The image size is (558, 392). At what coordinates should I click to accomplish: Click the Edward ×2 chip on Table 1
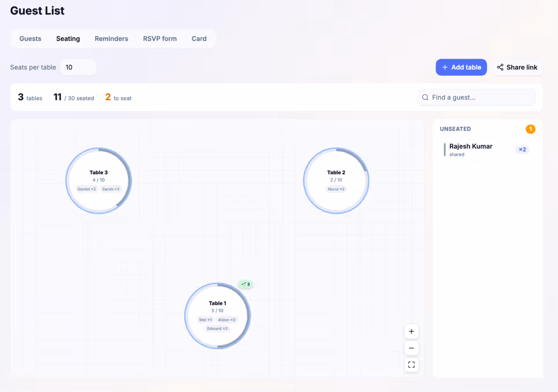[217, 329]
